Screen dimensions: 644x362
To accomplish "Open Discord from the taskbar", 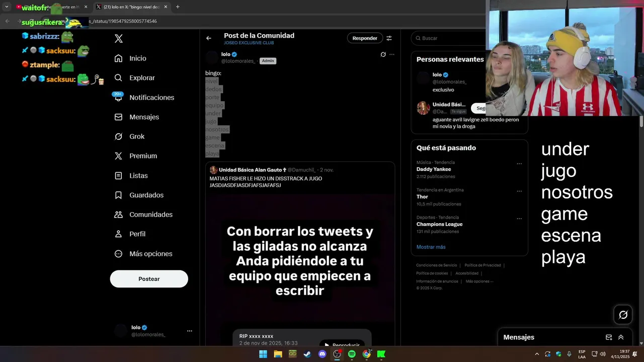I will tap(322, 354).
